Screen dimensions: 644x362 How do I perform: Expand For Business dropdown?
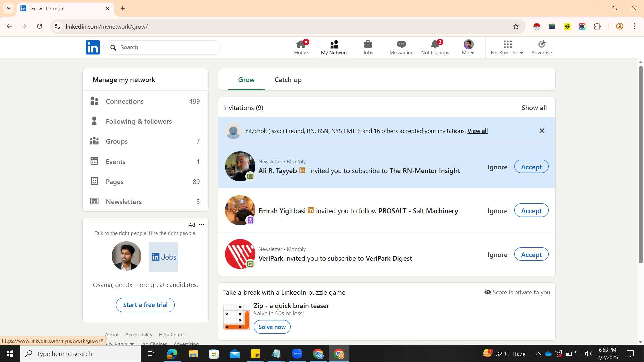click(507, 47)
